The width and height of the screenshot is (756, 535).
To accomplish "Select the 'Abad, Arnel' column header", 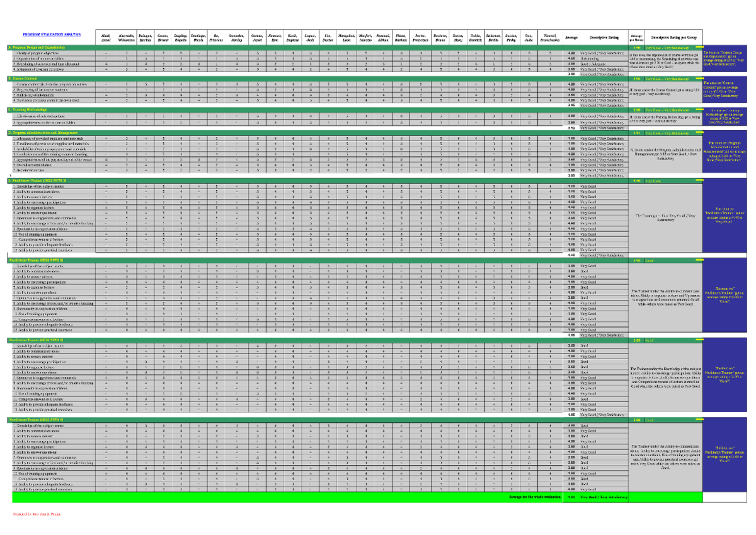I will pos(106,37).
